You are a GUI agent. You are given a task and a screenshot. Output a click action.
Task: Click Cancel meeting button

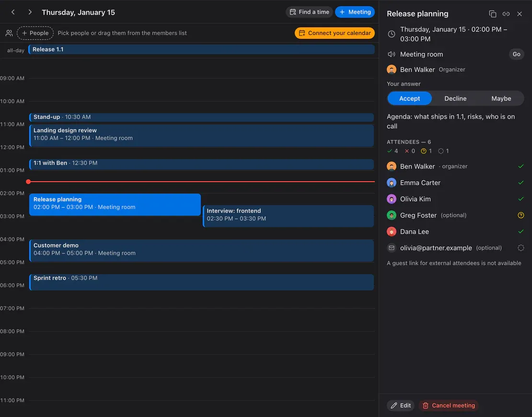click(449, 405)
